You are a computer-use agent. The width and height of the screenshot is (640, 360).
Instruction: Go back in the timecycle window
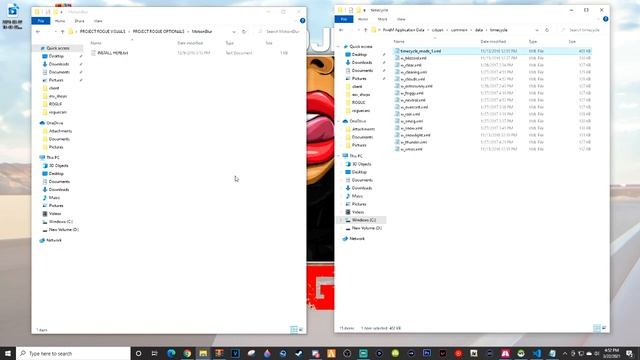tap(341, 30)
